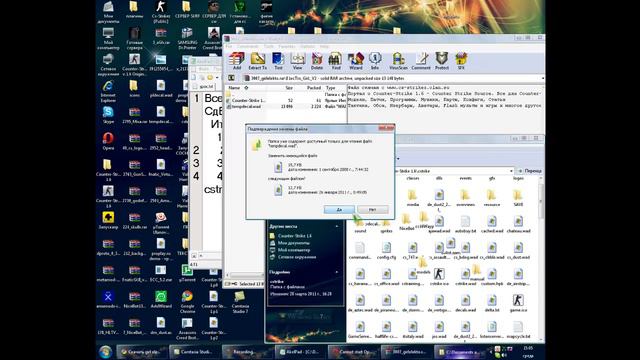This screenshot has width=640, height=360.
Task: Select mapcycle.txt file in Explorer
Action: (518, 329)
